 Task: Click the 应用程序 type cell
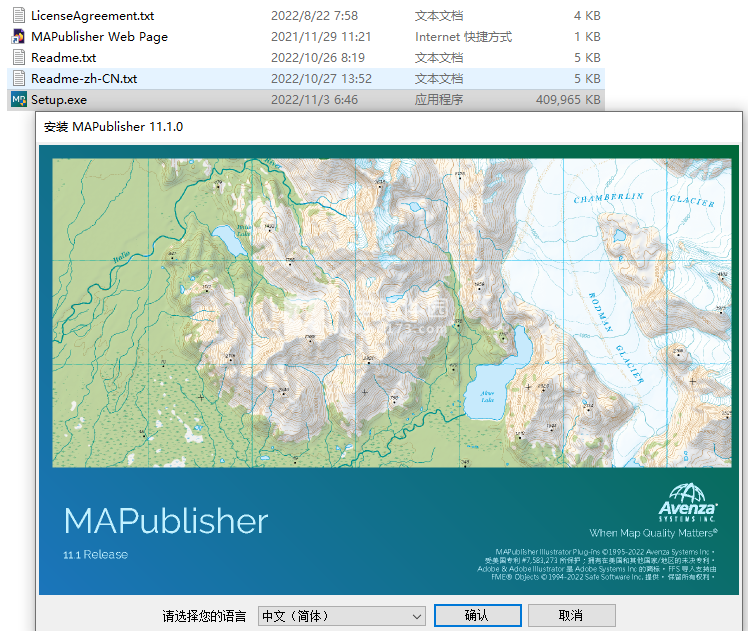(x=439, y=100)
